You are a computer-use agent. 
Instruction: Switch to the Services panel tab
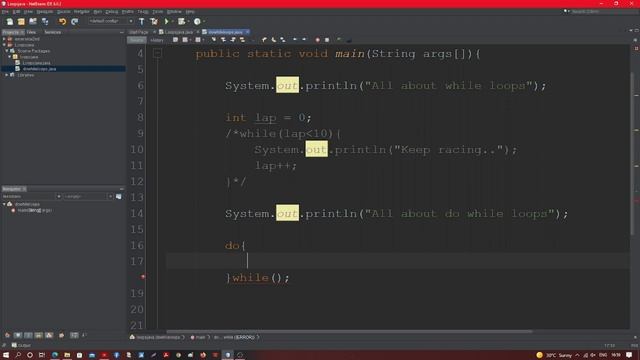tap(52, 32)
